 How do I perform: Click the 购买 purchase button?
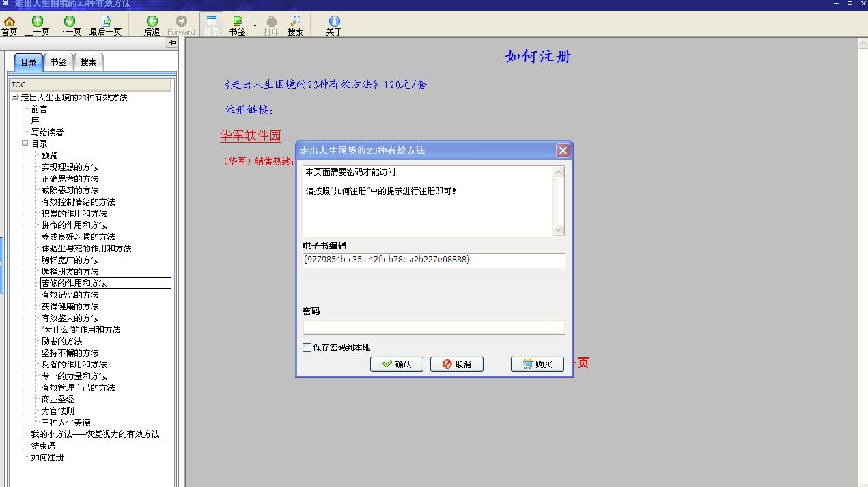pyautogui.click(x=537, y=364)
